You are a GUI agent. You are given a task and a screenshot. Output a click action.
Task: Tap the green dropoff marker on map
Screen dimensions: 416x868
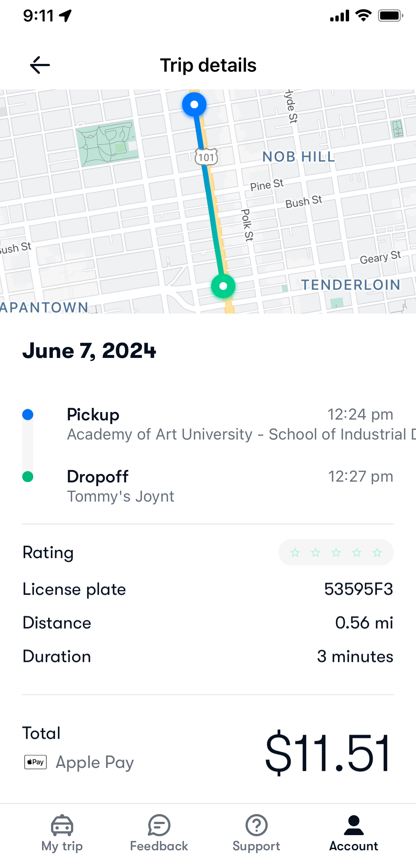223,286
